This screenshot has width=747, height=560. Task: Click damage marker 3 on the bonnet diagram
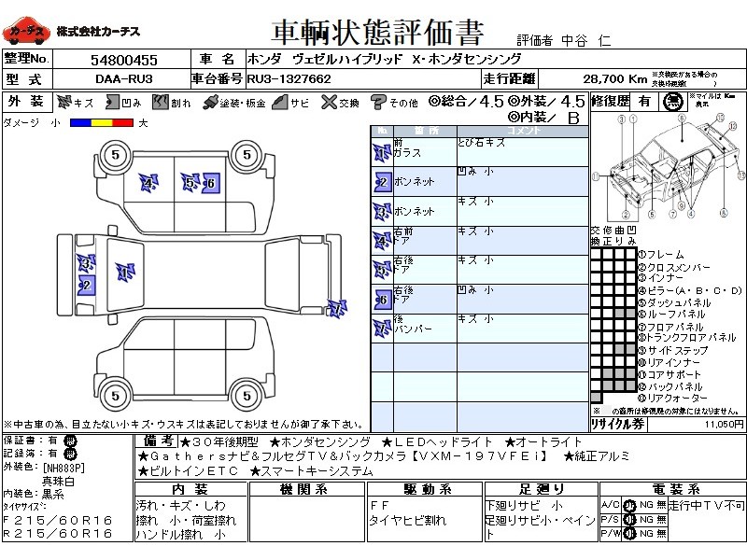(x=86, y=263)
